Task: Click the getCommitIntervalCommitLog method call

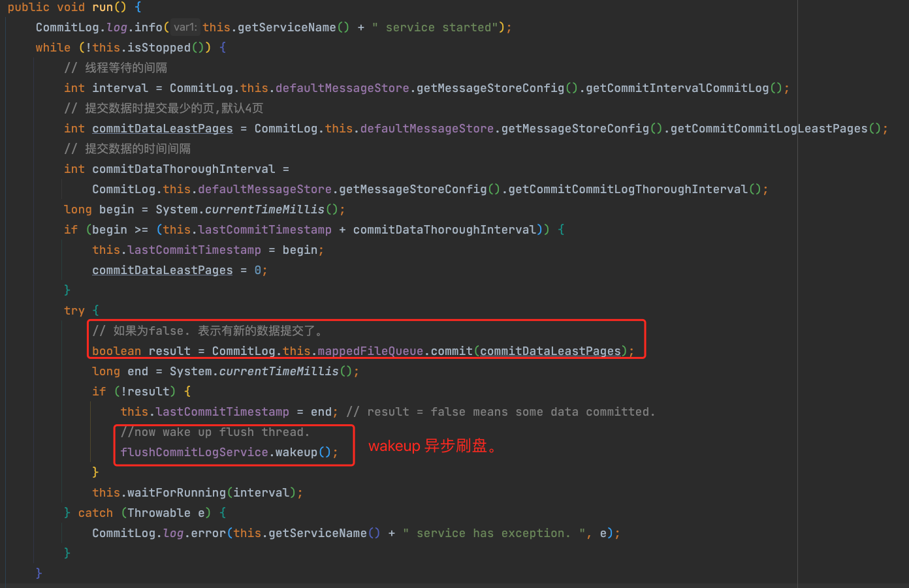Action: click(x=677, y=88)
